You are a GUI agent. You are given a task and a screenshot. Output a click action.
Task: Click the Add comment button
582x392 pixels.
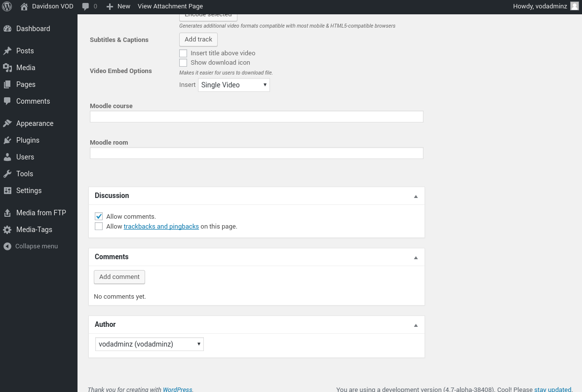(x=119, y=277)
